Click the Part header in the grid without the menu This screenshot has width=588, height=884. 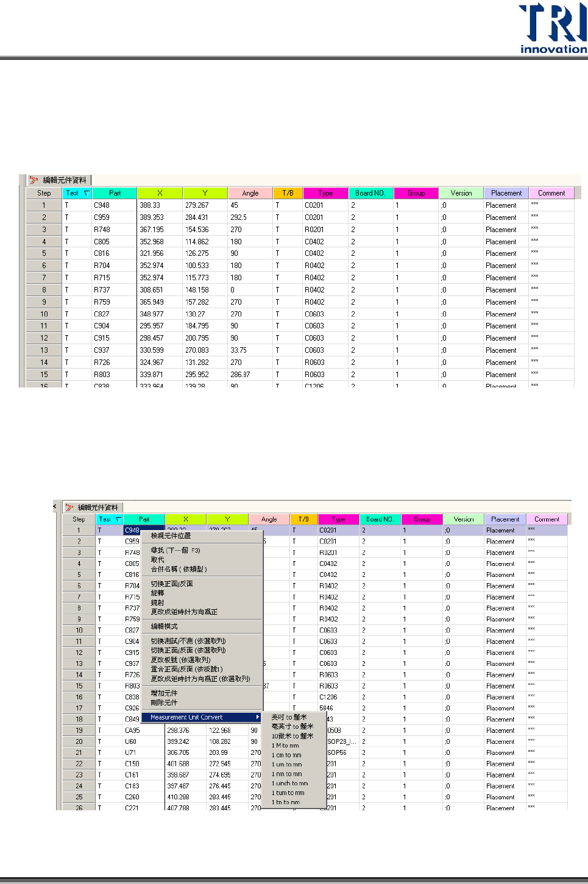coord(115,193)
